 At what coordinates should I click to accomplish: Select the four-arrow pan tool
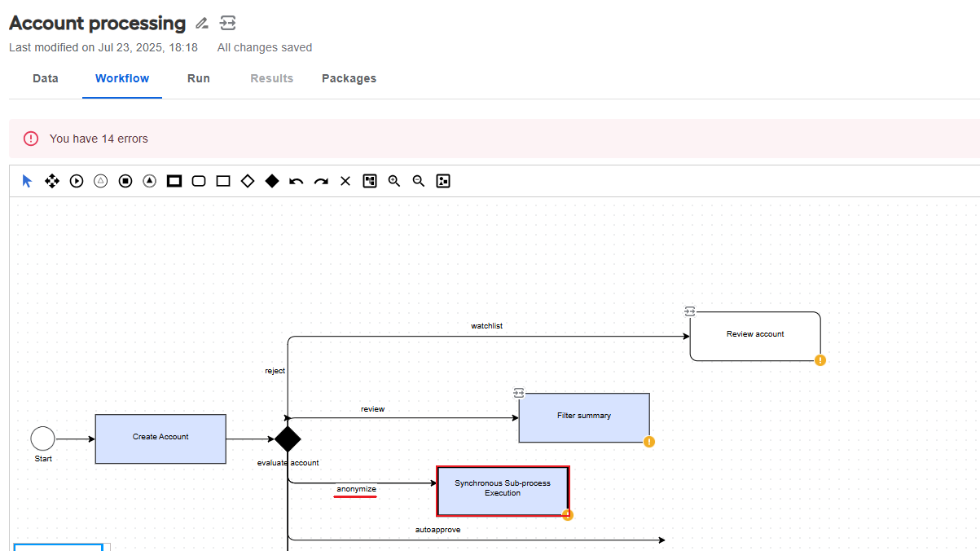click(52, 181)
